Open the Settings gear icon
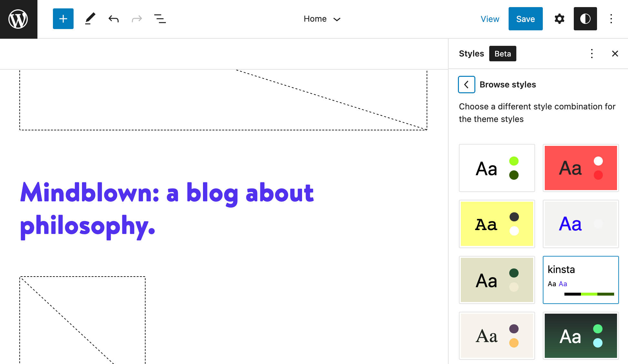 coord(559,19)
